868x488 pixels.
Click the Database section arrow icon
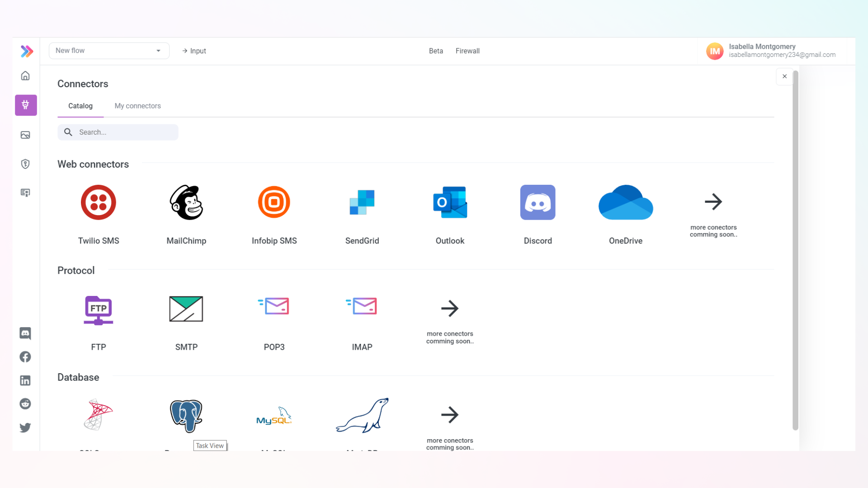[450, 415]
